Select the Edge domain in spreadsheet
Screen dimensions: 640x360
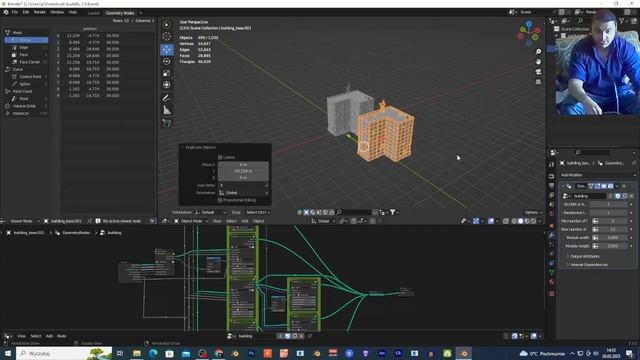coord(27,47)
